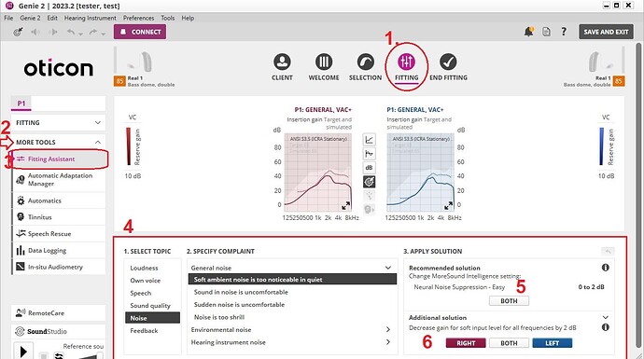Adjust the left blue VC slider
The height and width of the screenshot is (359, 644).
pyautogui.click(x=602, y=146)
